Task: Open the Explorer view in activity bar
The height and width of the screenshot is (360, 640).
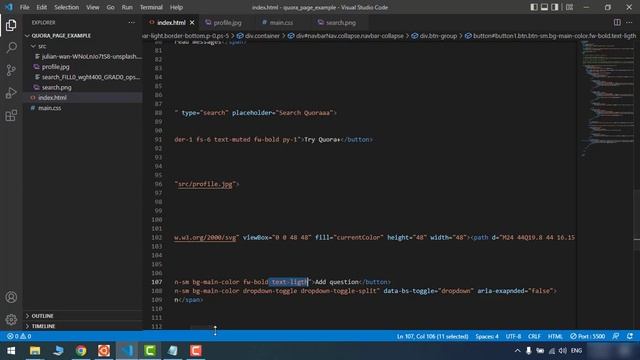Action: (11, 25)
